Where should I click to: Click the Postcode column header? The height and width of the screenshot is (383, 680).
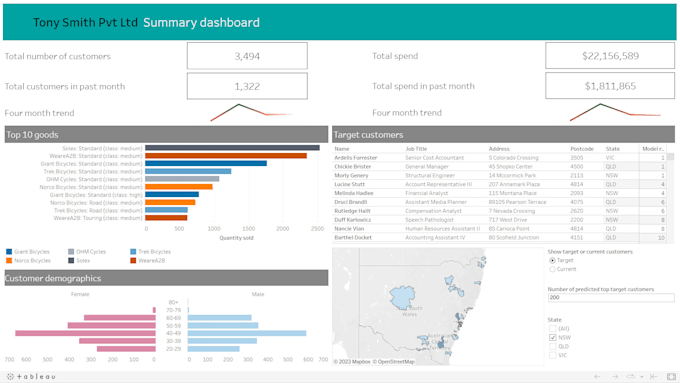click(x=582, y=149)
